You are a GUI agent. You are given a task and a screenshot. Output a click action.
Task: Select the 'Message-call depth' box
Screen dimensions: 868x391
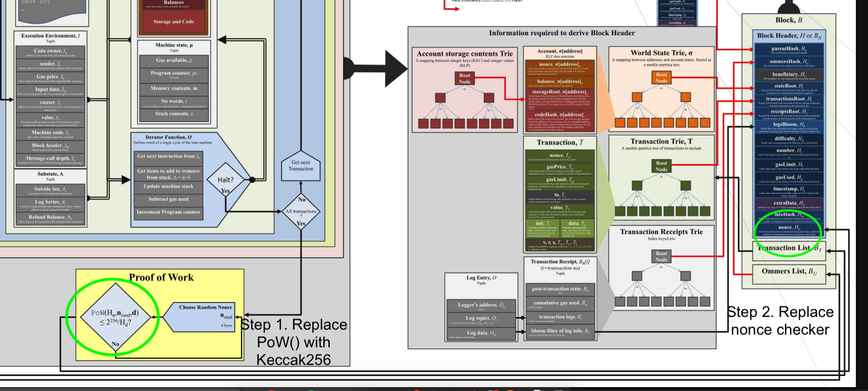(50, 160)
